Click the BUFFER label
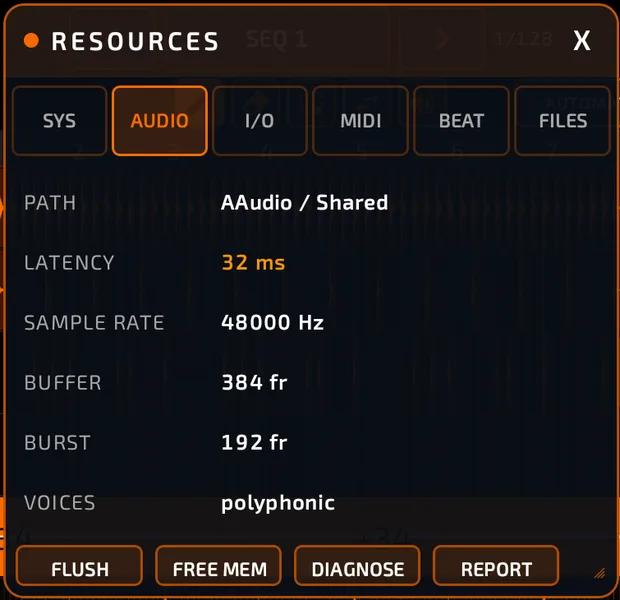This screenshot has height=600, width=620. (63, 383)
